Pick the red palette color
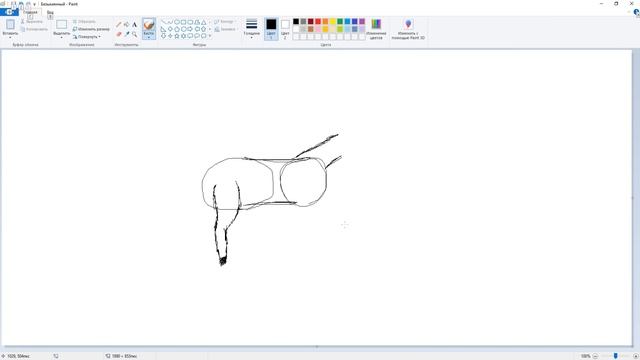The image size is (640, 360). pyautogui.click(x=318, y=21)
